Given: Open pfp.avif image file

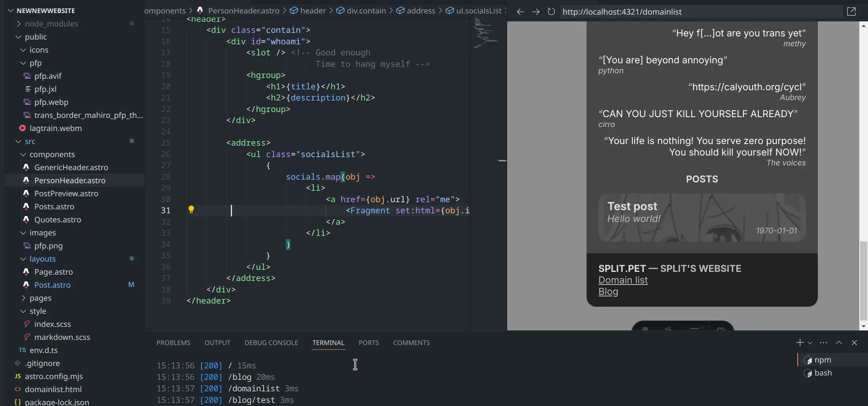Looking at the screenshot, I should coord(74,76).
